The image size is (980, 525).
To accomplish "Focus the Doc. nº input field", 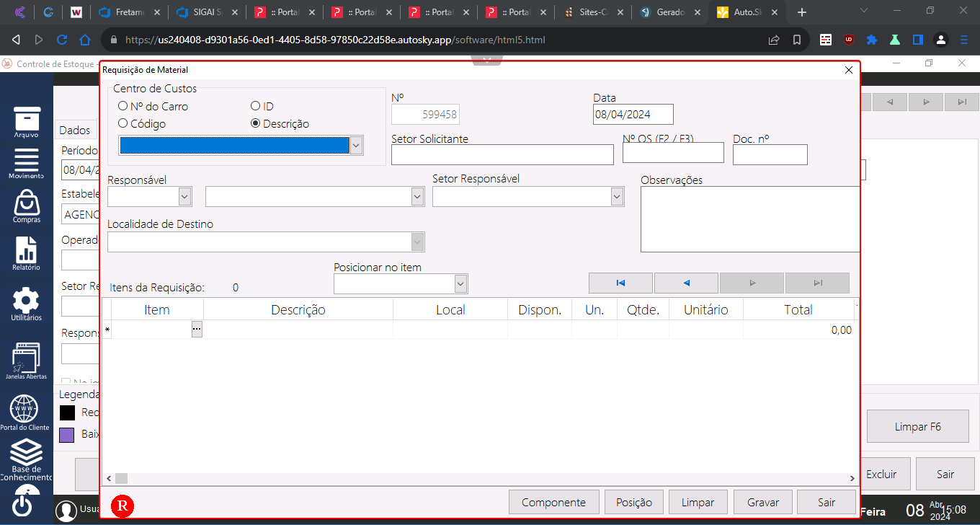I will tap(770, 154).
